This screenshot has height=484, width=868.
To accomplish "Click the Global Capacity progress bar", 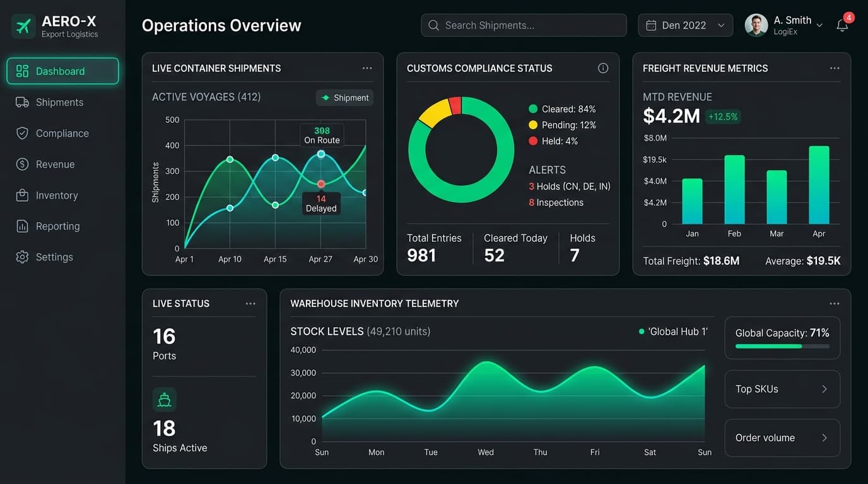I will tap(782, 346).
